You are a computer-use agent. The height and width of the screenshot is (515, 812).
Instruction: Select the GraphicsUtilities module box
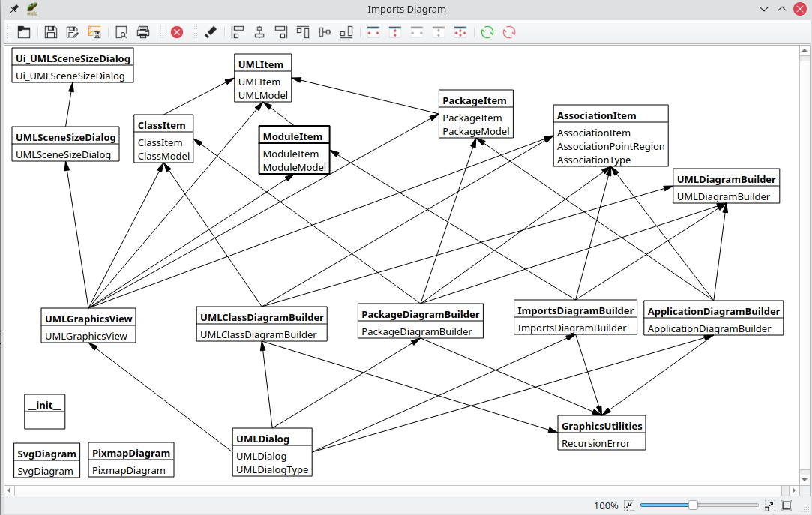tap(601, 433)
